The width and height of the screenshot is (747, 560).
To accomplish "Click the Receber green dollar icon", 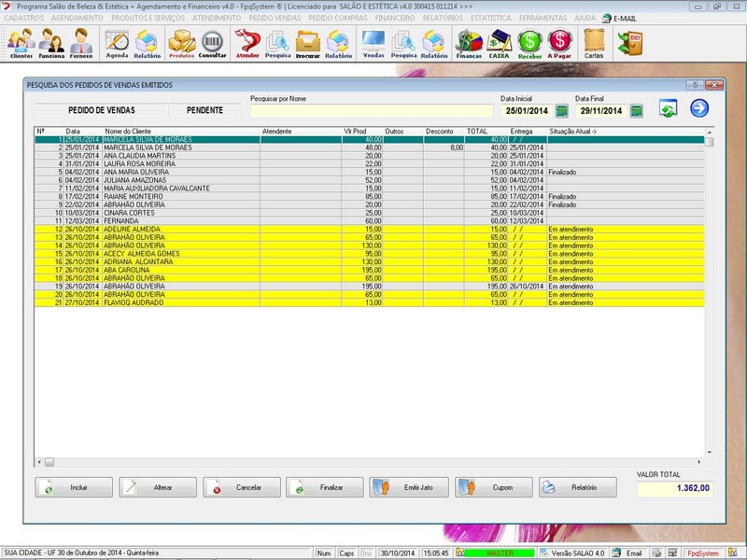I will [x=529, y=41].
